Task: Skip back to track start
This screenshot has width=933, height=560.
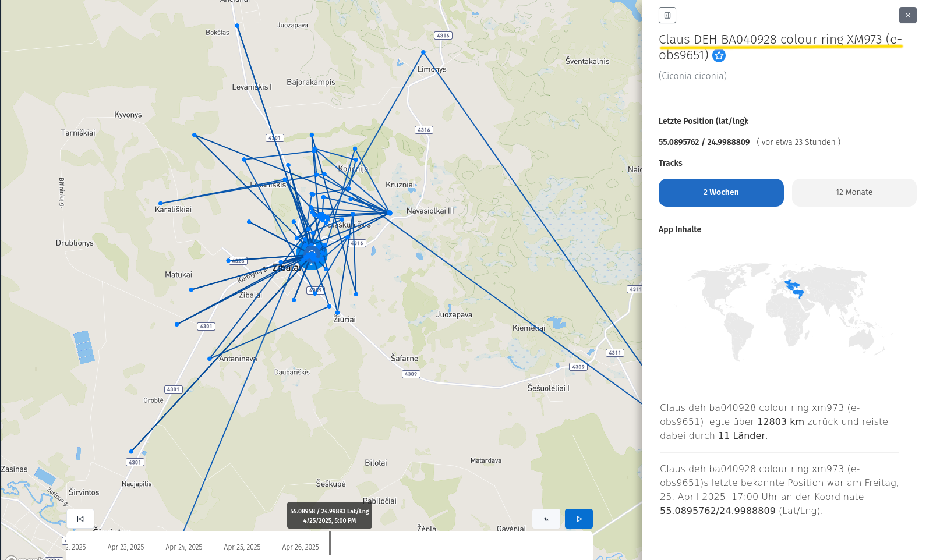Action: (x=80, y=519)
